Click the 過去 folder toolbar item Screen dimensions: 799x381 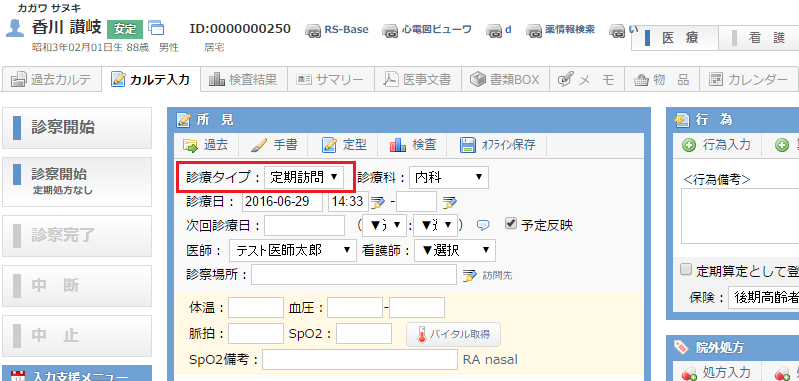[x=205, y=145]
